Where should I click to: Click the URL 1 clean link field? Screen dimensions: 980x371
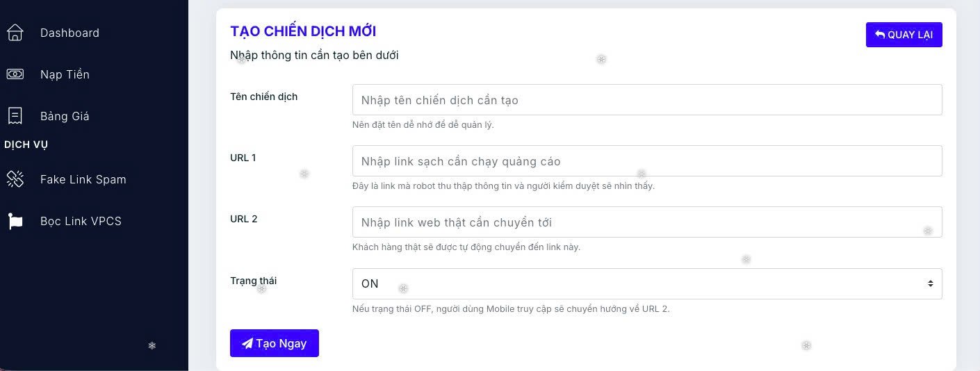click(x=646, y=161)
